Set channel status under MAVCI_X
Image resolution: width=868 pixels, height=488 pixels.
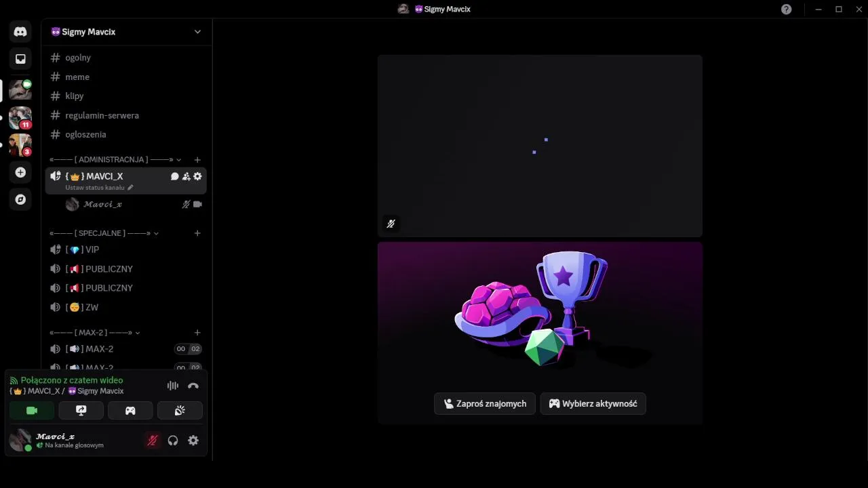click(99, 188)
